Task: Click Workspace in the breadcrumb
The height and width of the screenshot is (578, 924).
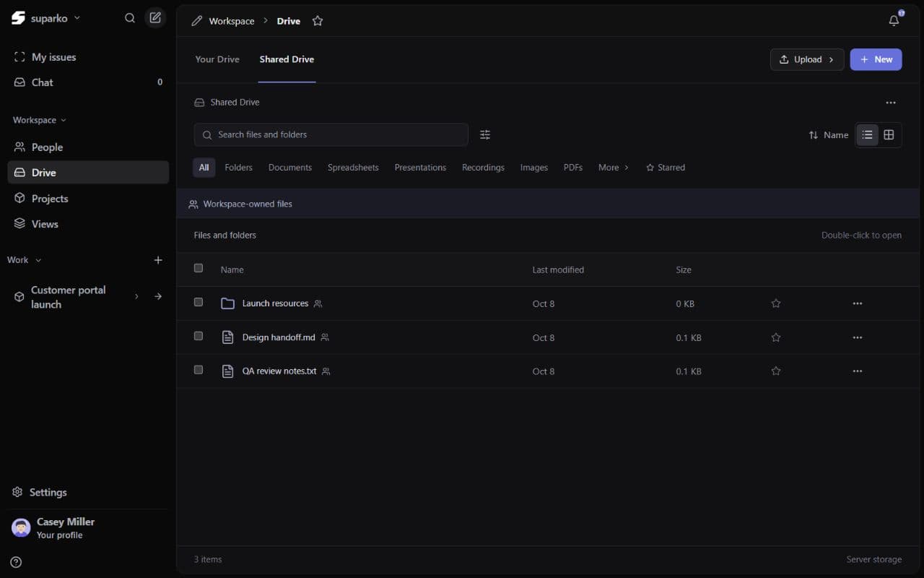Action: 231,21
